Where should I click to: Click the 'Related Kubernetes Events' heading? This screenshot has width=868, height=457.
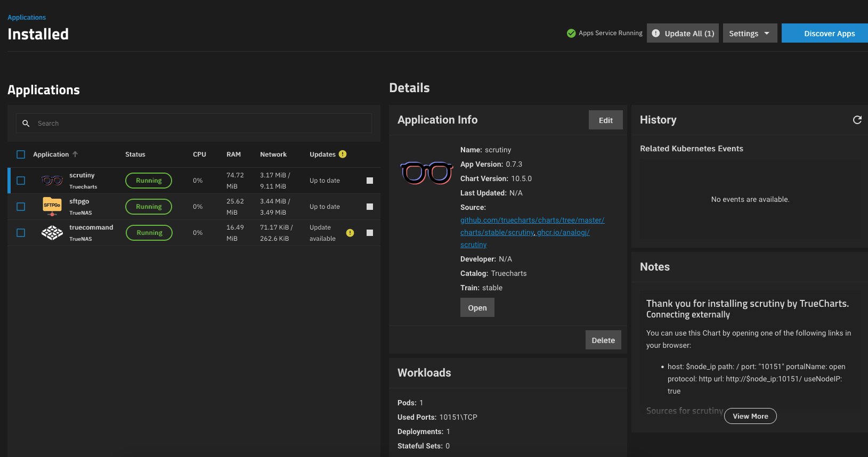[692, 149]
